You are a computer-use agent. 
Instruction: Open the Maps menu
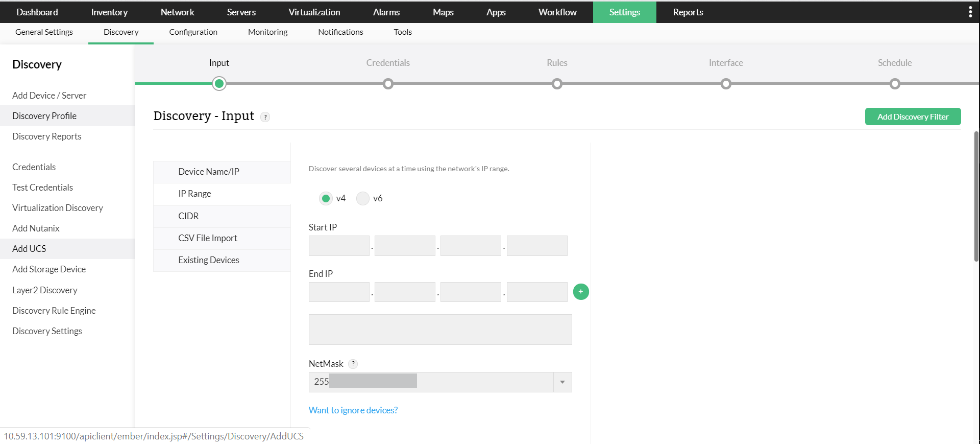443,12
